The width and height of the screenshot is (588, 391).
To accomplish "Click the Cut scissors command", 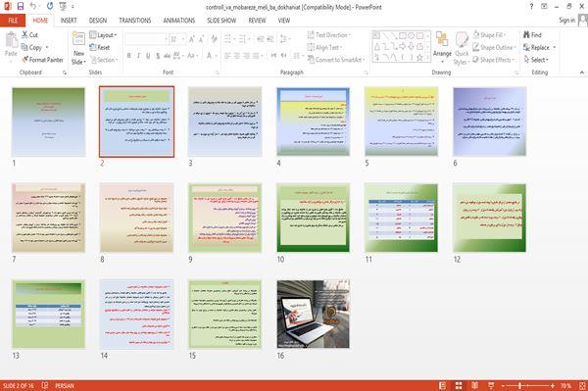I will (29, 35).
